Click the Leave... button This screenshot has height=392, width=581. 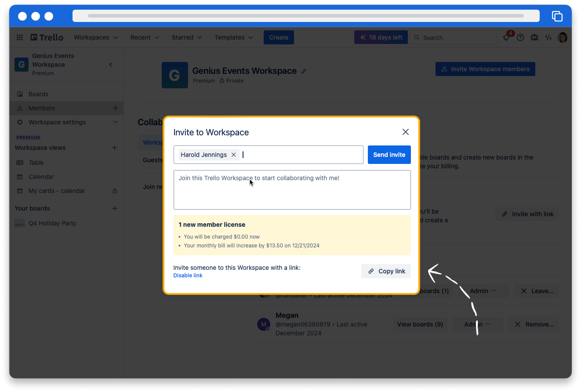pos(537,291)
